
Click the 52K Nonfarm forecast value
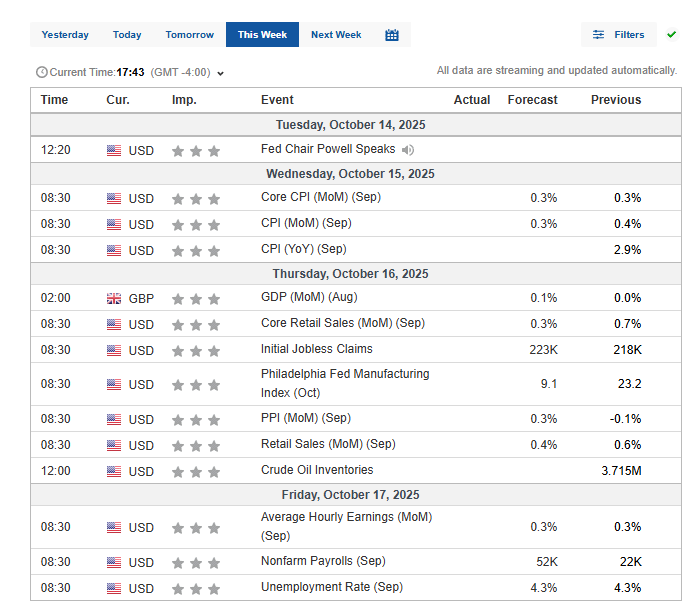click(547, 562)
